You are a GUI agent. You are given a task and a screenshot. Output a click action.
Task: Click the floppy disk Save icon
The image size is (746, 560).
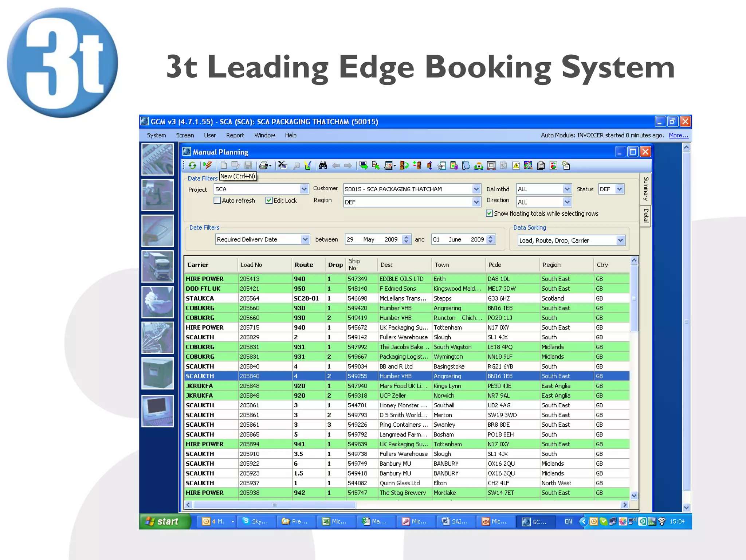248,166
